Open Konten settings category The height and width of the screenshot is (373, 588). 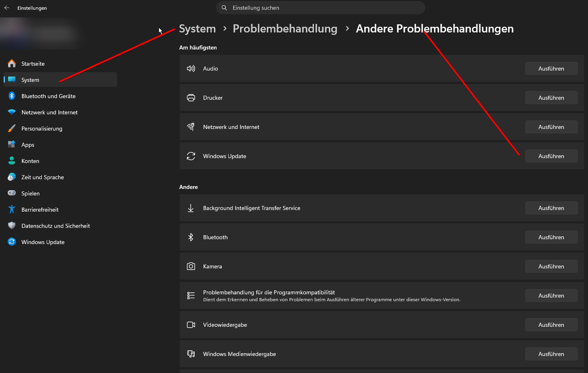[x=60, y=161]
